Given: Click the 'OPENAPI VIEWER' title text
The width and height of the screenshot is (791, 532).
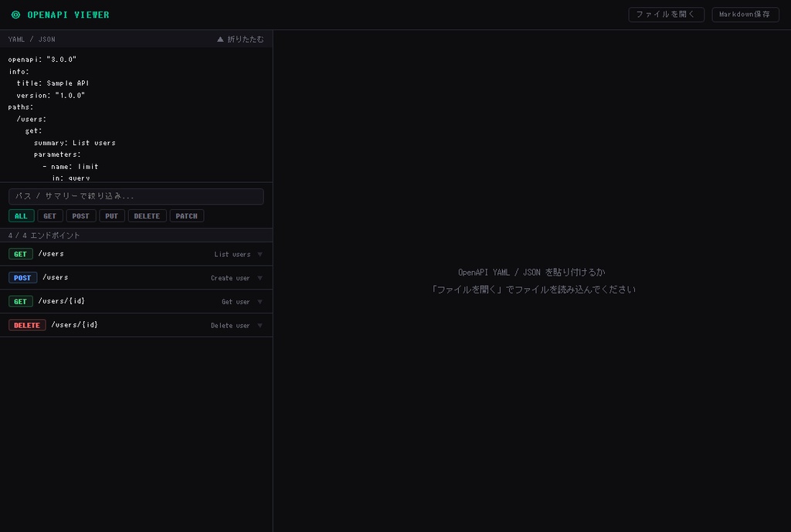Looking at the screenshot, I should click(x=68, y=15).
